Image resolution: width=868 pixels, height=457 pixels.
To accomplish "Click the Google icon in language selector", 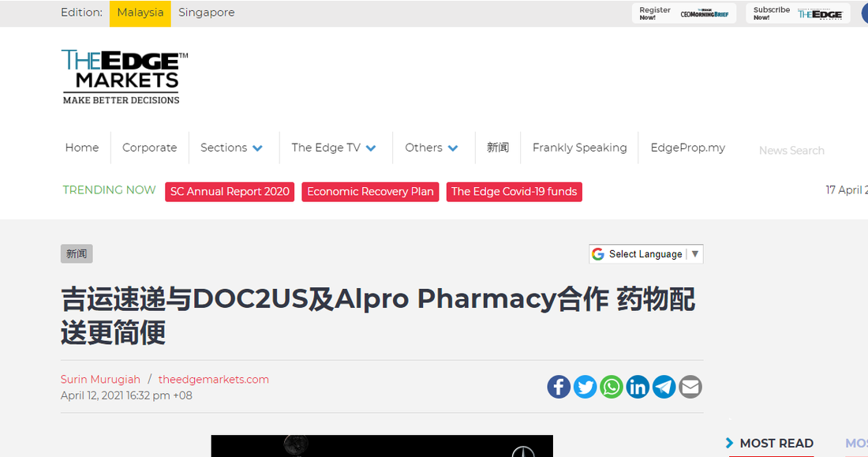I will pos(598,254).
